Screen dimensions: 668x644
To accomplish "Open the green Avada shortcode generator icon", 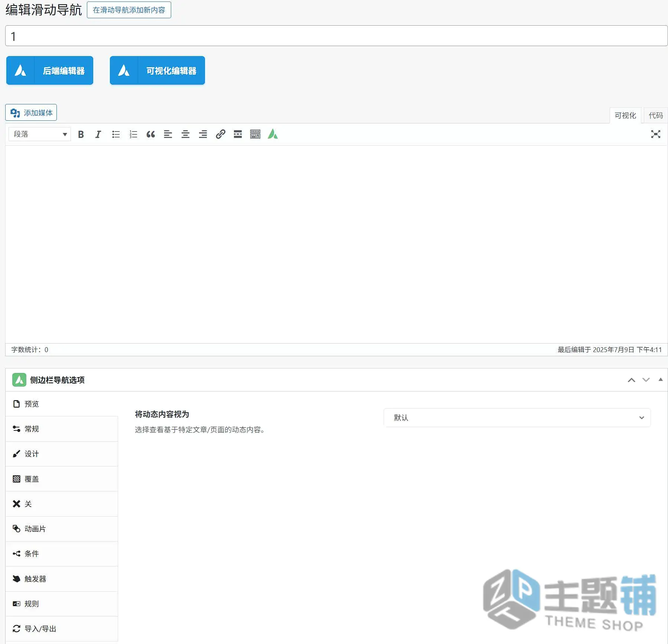I will pos(273,134).
